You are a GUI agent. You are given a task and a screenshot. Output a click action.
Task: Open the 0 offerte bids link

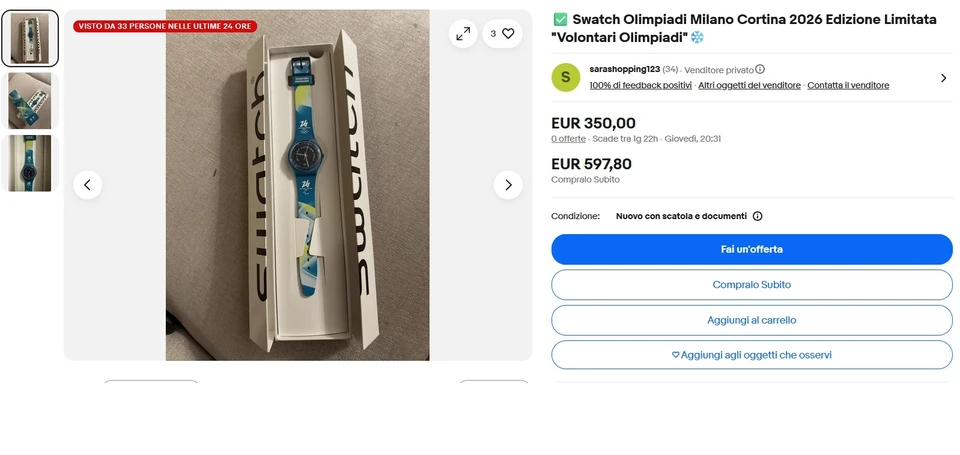[568, 139]
